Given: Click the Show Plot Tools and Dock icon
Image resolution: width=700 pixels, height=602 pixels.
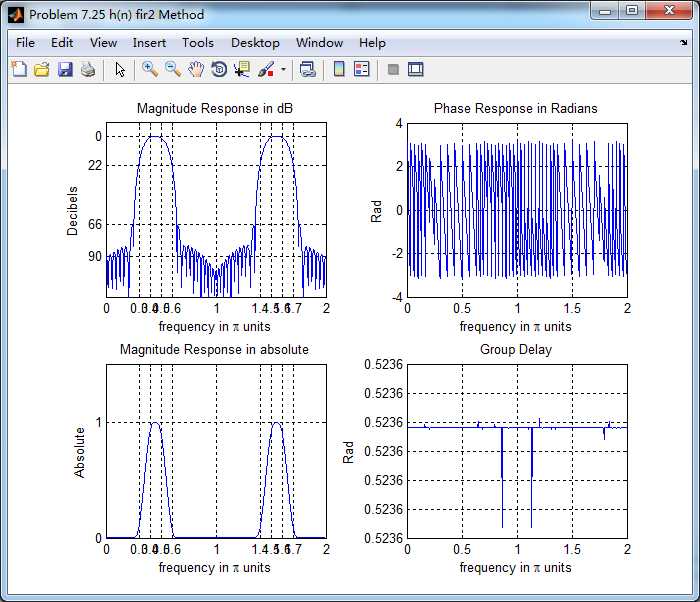Looking at the screenshot, I should click(x=416, y=69).
